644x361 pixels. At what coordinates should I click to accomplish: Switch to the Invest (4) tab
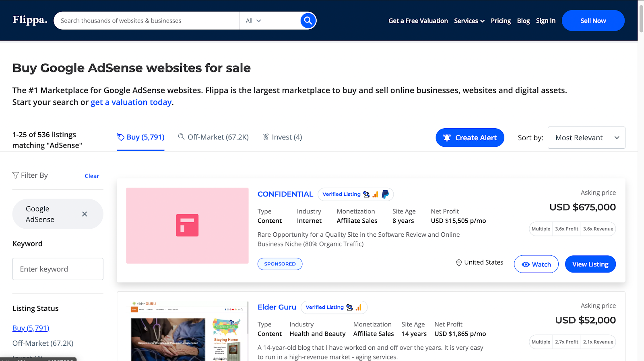pos(282,137)
